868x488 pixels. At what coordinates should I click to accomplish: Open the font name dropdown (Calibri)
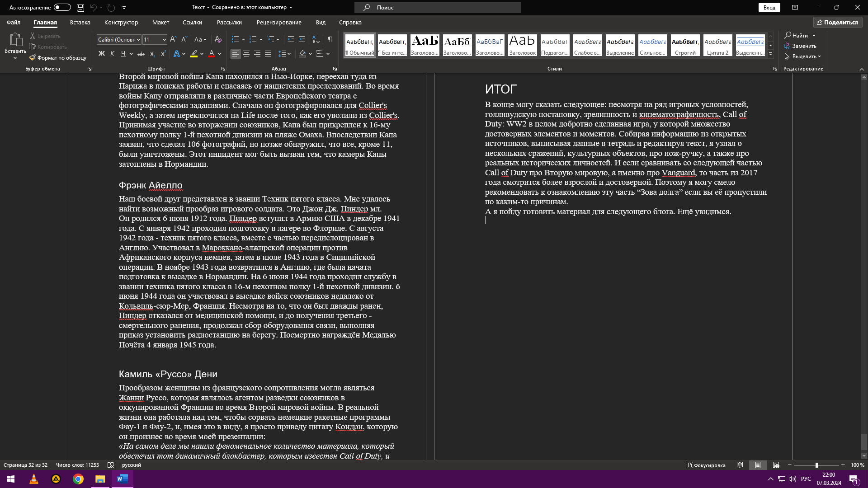[x=138, y=40]
